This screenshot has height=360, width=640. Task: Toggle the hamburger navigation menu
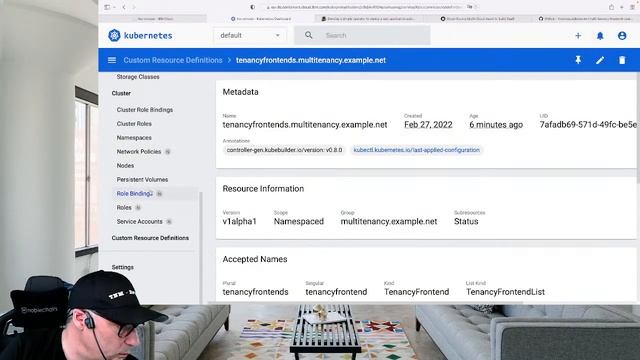[x=112, y=60]
